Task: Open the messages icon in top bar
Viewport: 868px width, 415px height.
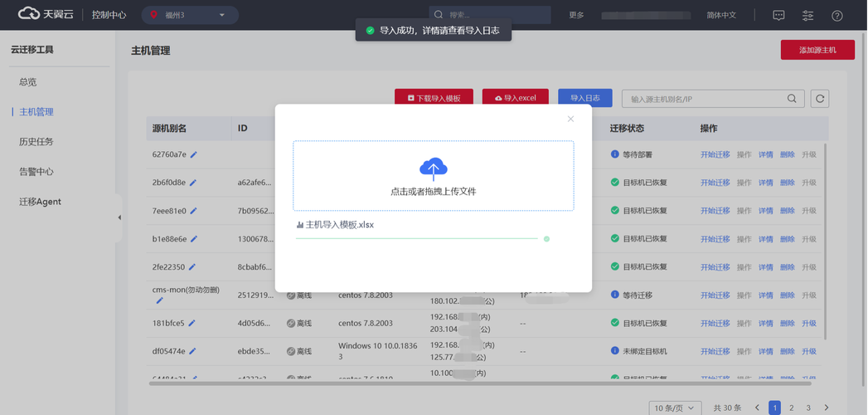Action: tap(778, 16)
